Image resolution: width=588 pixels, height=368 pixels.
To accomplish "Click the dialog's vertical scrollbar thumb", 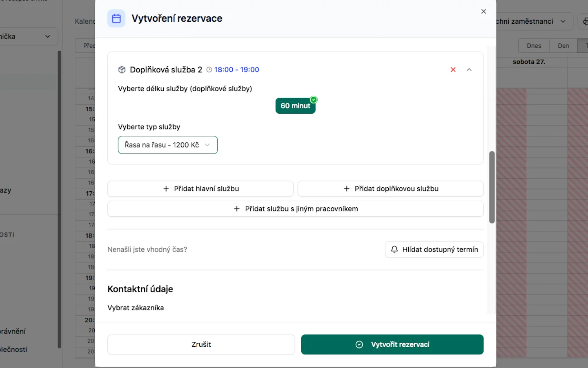I will pos(492,187).
